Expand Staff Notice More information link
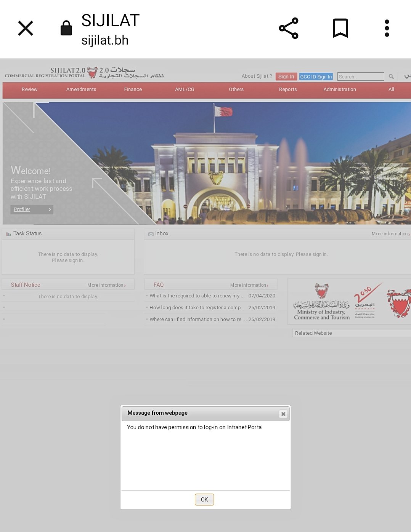The image size is (411, 532). click(106, 285)
